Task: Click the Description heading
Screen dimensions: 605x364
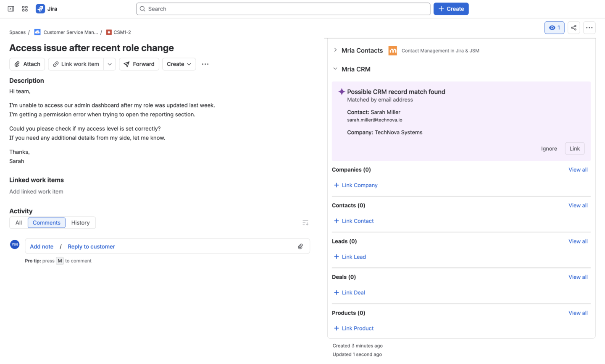Action: click(x=26, y=81)
